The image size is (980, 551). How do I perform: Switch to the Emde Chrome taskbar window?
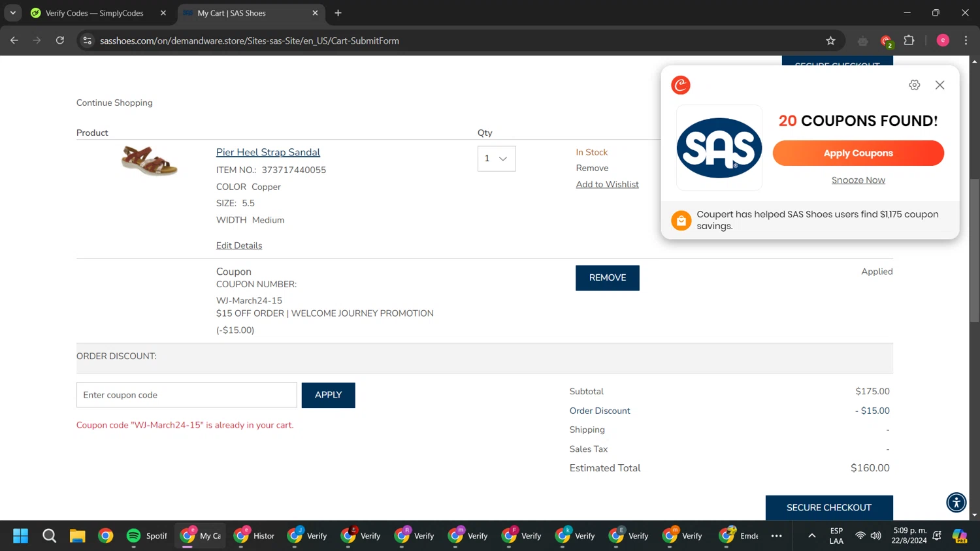[x=740, y=536]
